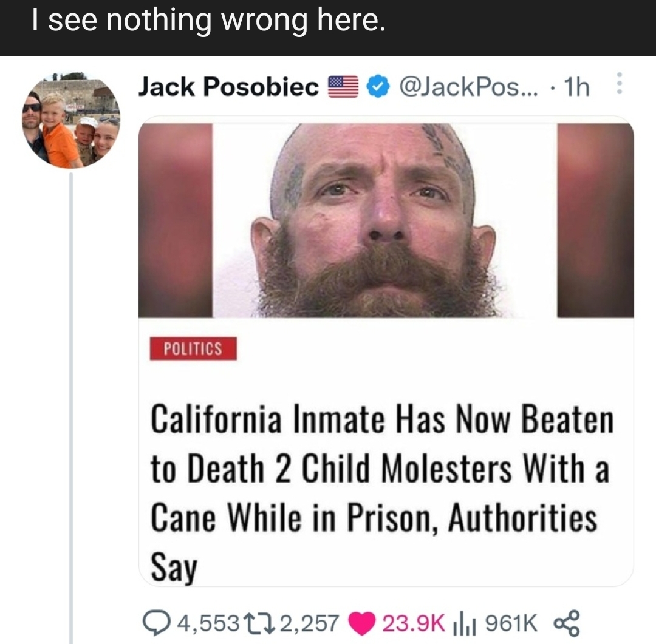Click the 'I see nothing wrong here' caption
This screenshot has width=656, height=644.
pyautogui.click(x=208, y=21)
